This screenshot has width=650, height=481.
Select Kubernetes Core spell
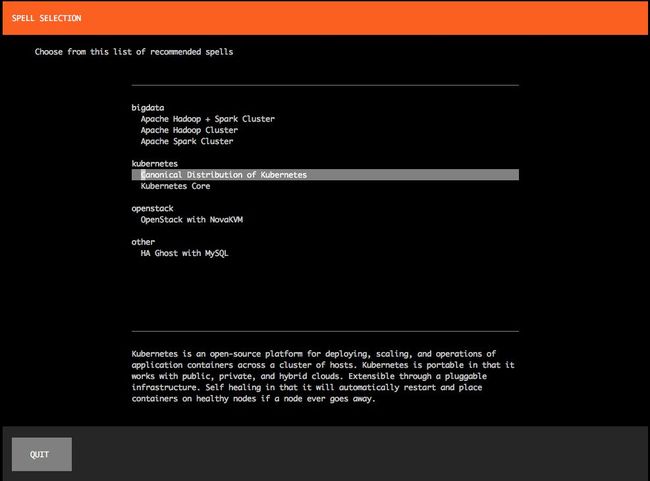[175, 186]
